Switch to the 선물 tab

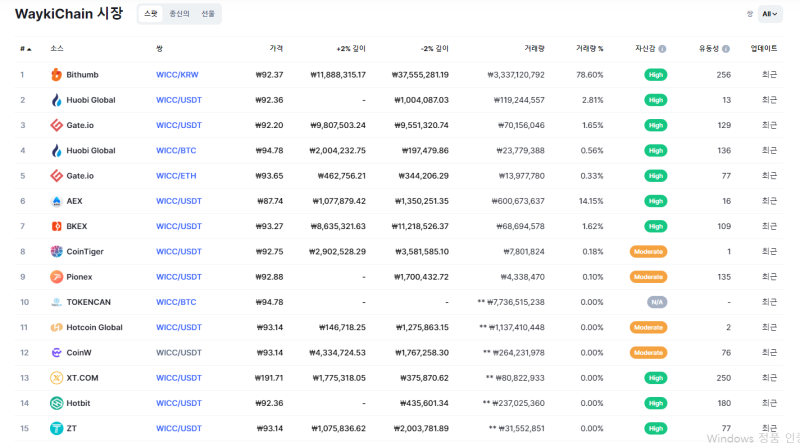208,14
